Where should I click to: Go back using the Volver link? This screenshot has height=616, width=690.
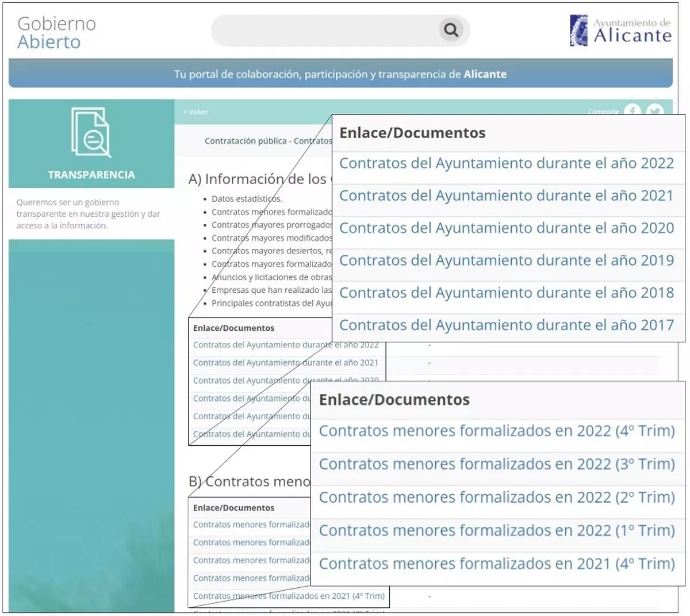pyautogui.click(x=196, y=112)
